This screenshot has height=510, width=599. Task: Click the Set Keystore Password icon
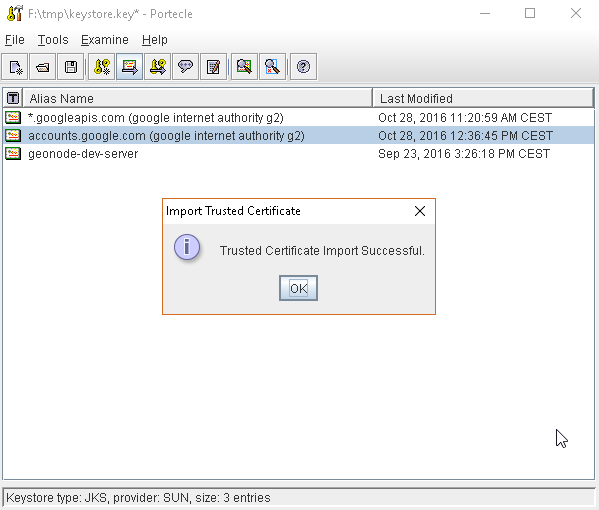[185, 67]
